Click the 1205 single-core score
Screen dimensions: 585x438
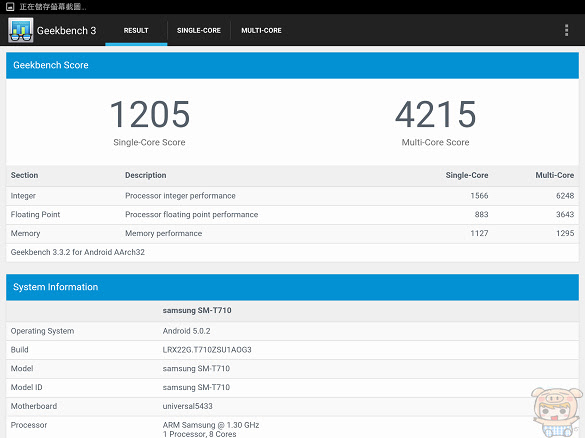[150, 114]
